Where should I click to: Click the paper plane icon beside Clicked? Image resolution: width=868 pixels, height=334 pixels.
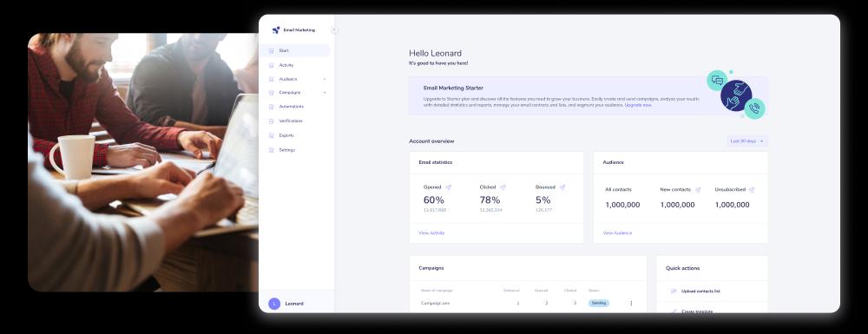coord(503,187)
